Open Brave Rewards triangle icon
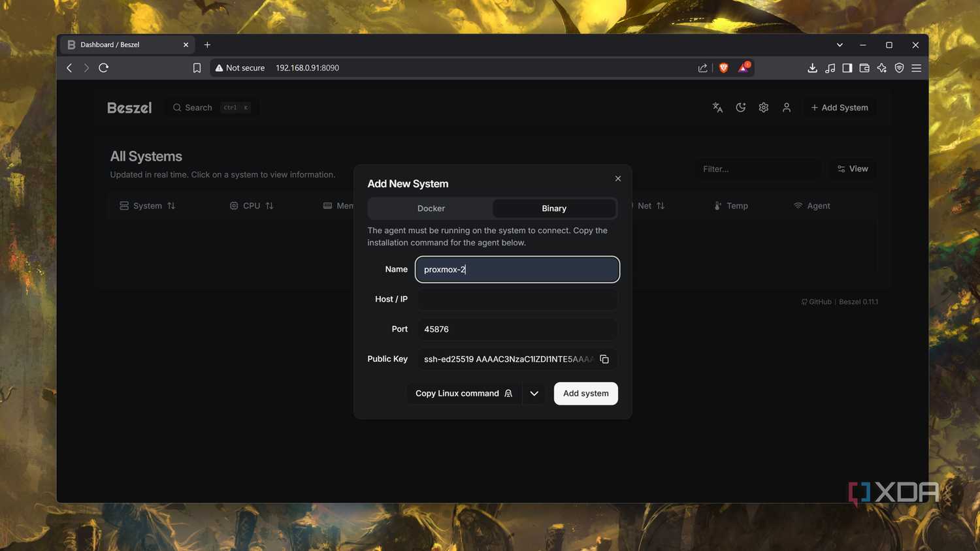The width and height of the screenshot is (980, 551). pyautogui.click(x=743, y=67)
